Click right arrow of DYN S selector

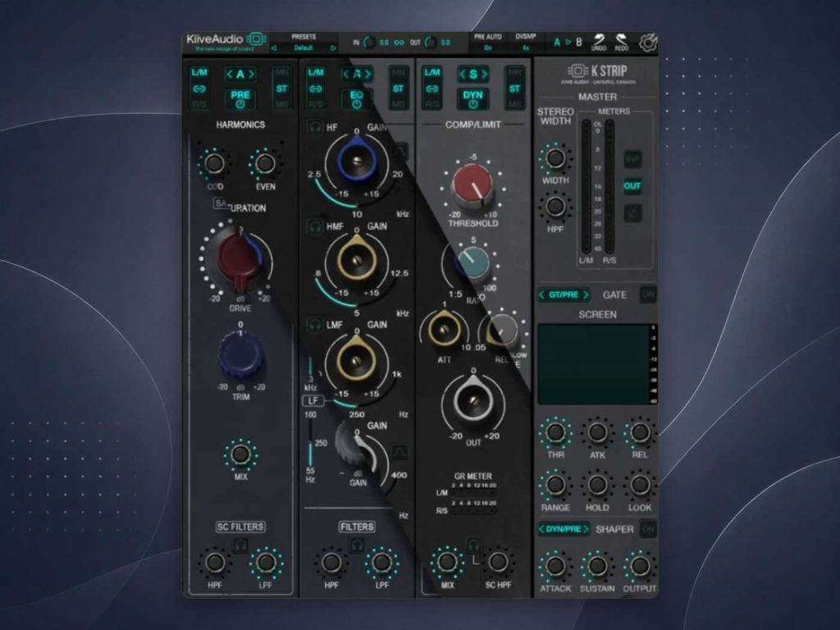tap(484, 74)
